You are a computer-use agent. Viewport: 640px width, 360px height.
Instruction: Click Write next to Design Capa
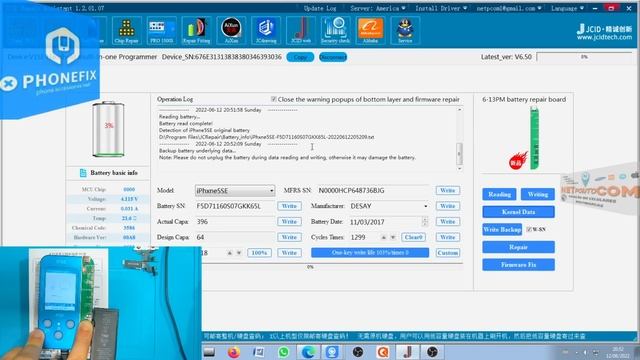point(289,237)
